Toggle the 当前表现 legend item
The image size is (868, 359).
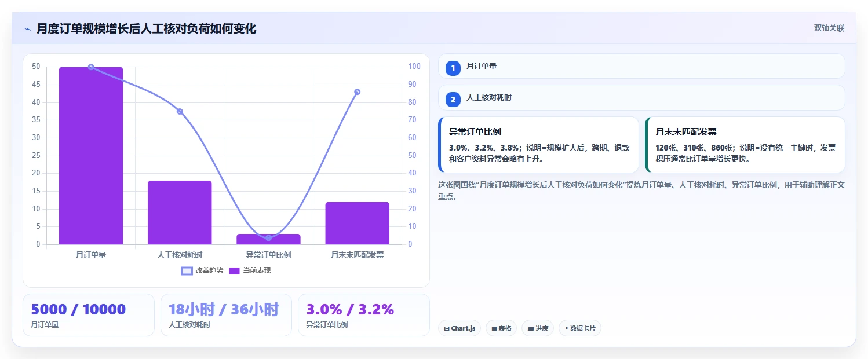point(250,270)
